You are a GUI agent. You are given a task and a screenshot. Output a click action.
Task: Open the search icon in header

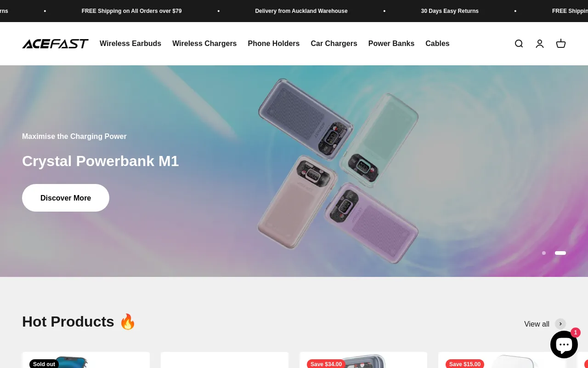[519, 44]
